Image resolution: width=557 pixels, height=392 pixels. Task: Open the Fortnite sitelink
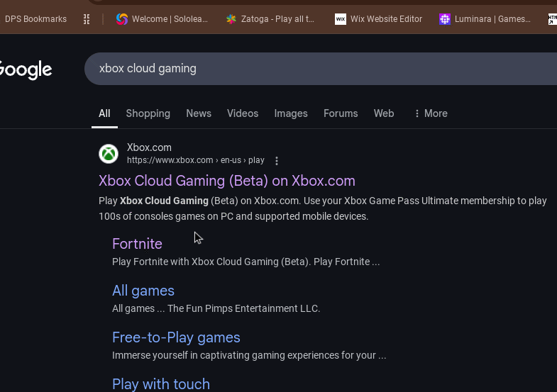(137, 244)
